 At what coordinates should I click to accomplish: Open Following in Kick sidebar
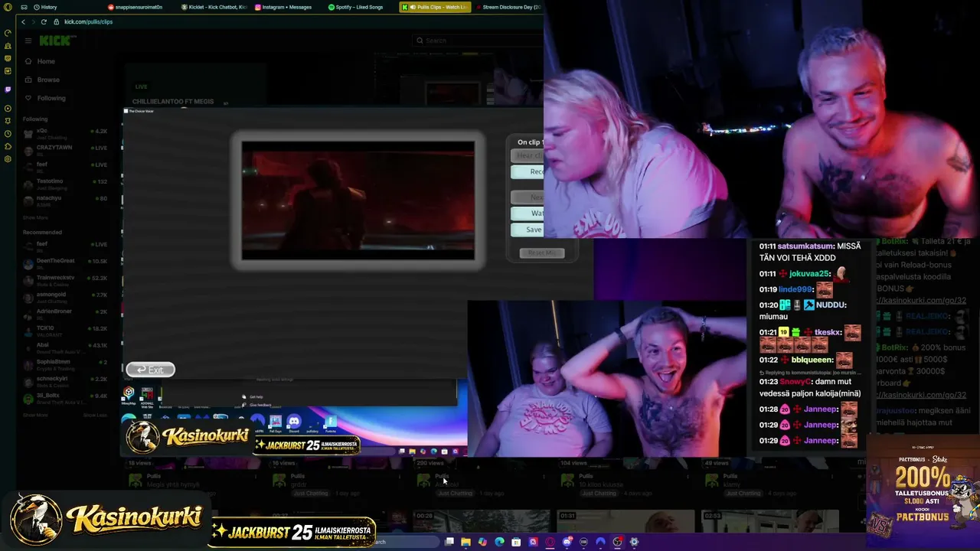click(x=51, y=98)
